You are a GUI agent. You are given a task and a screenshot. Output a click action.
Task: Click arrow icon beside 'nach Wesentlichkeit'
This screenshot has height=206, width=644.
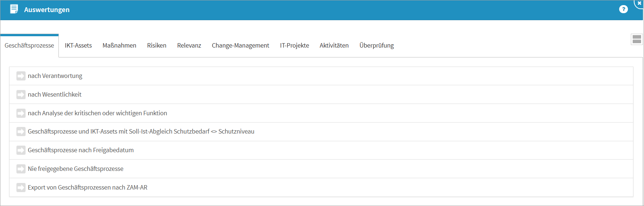tap(21, 95)
